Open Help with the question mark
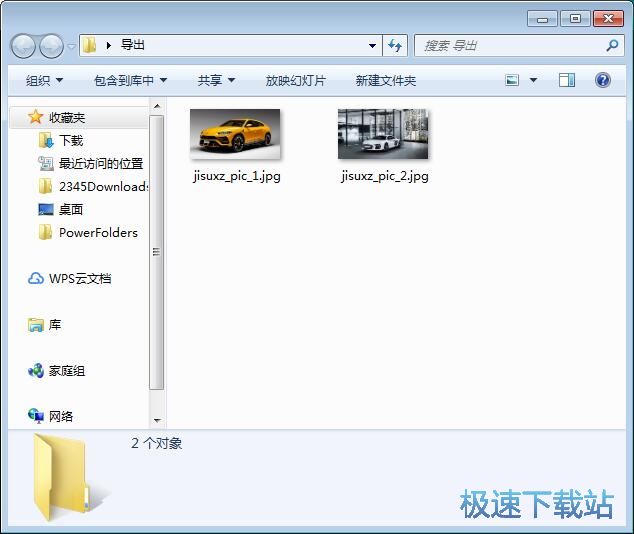The width and height of the screenshot is (634, 534). [x=602, y=80]
